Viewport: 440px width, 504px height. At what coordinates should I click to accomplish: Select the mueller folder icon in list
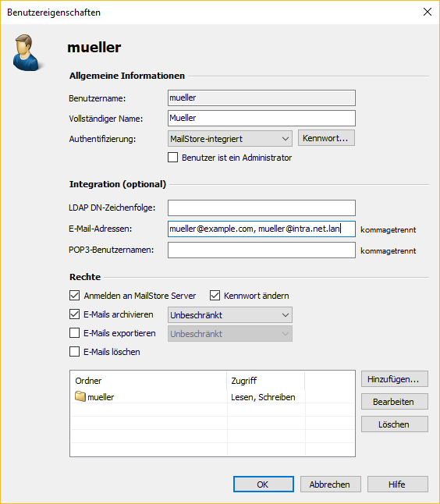(80, 396)
